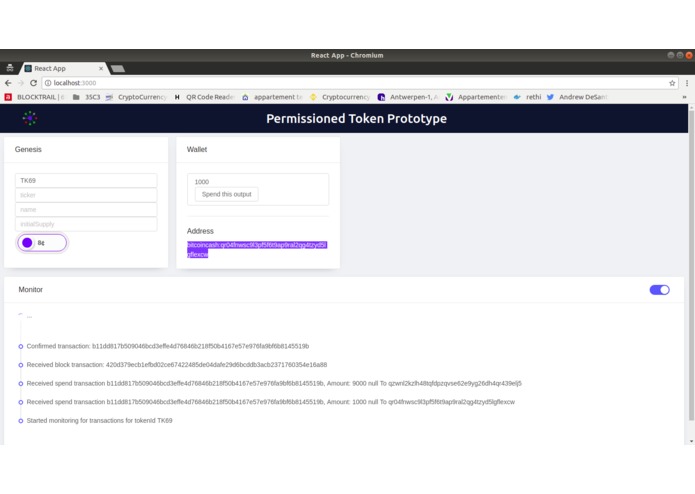Click spend transaction entry with Amount 9000

click(x=274, y=383)
